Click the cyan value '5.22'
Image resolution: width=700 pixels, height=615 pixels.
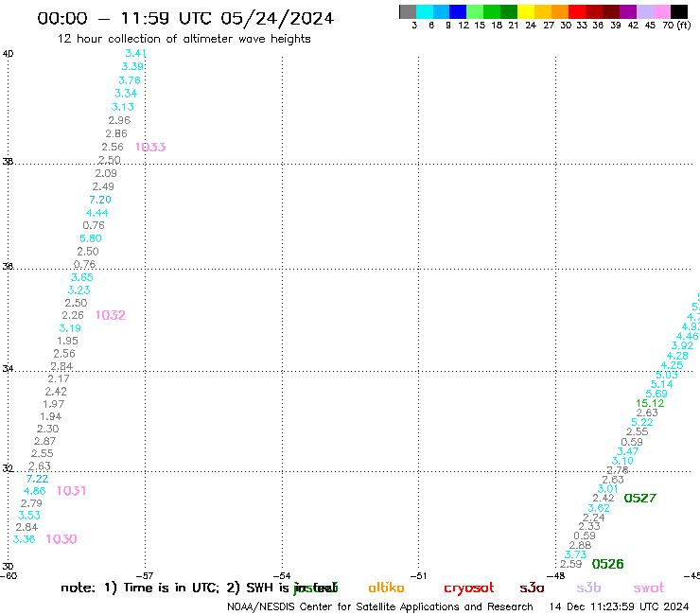coord(642,422)
